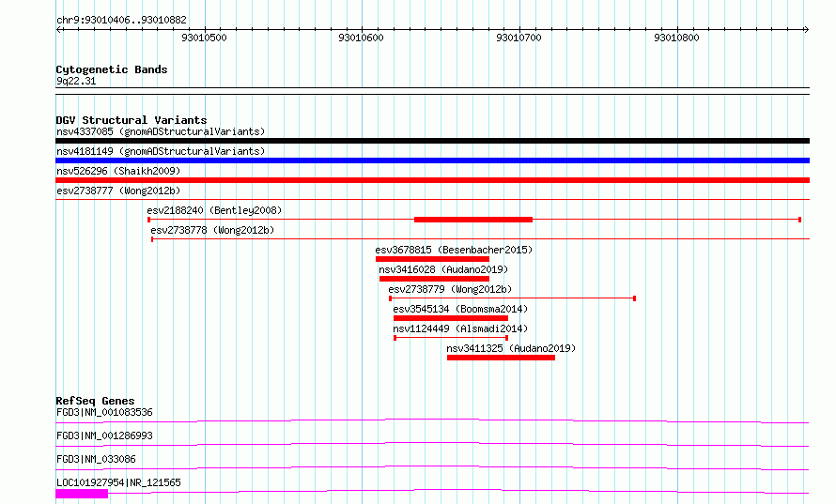Screen dimensions: 836x504
Task: Open esv3678815 (Besenbacher2015) variant label
Action: point(454,250)
